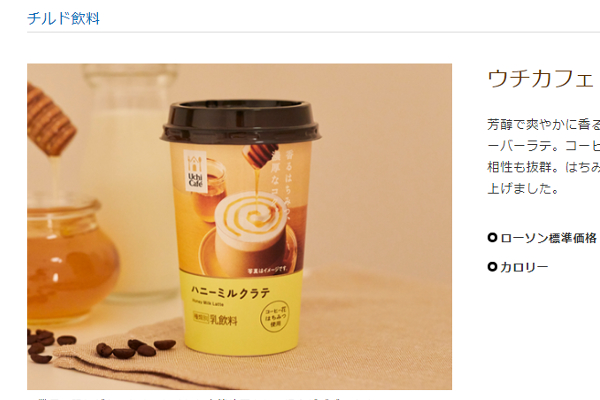Open the チルド飲料 category link

[64, 18]
